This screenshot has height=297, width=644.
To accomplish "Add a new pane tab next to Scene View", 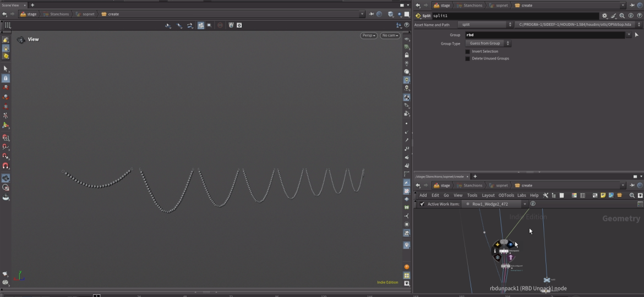I will (32, 5).
